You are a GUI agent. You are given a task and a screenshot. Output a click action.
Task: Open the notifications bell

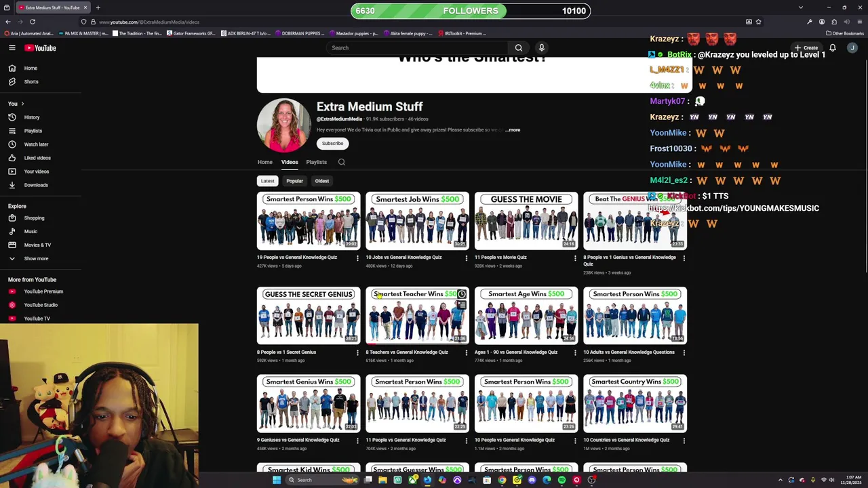[x=833, y=47]
